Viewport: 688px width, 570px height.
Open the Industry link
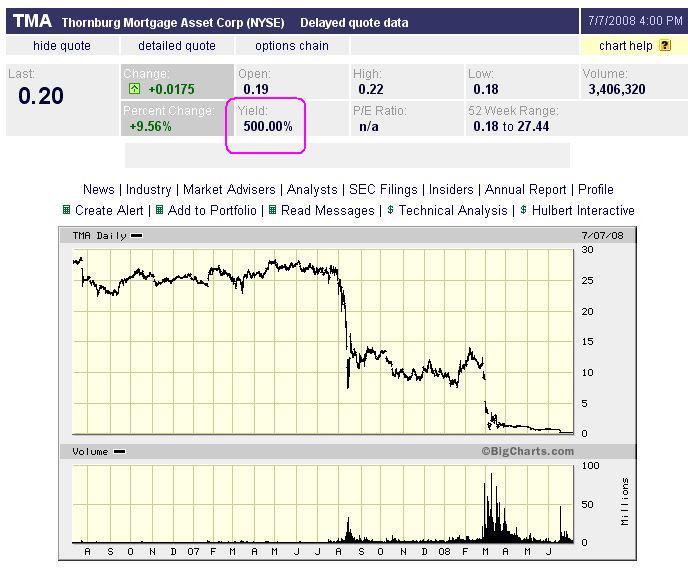(148, 190)
